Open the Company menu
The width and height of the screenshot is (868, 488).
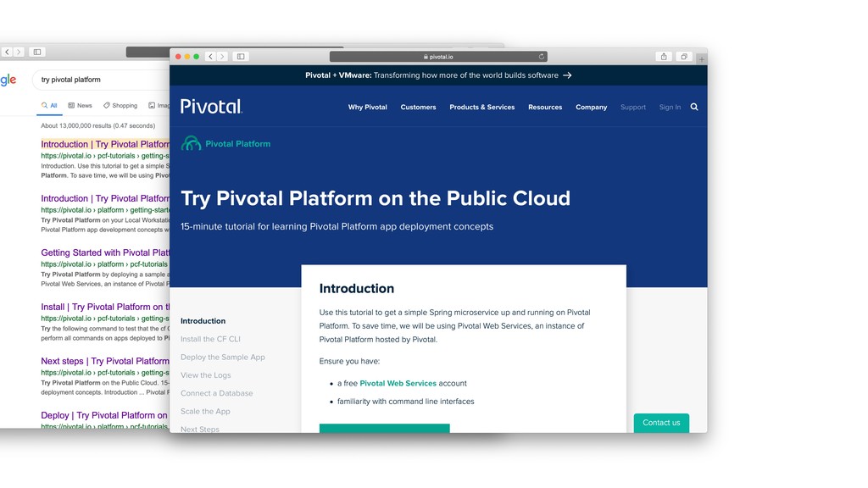tap(591, 108)
